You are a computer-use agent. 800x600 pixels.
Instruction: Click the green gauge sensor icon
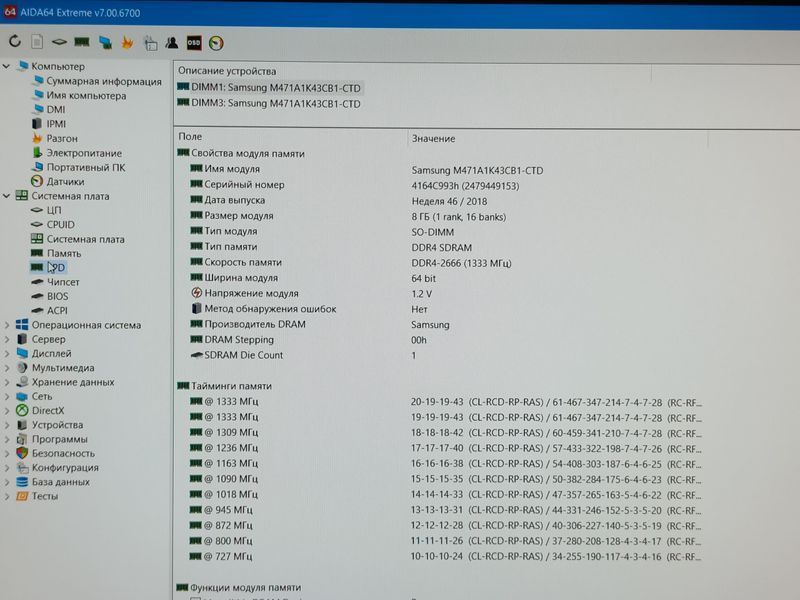click(x=216, y=43)
